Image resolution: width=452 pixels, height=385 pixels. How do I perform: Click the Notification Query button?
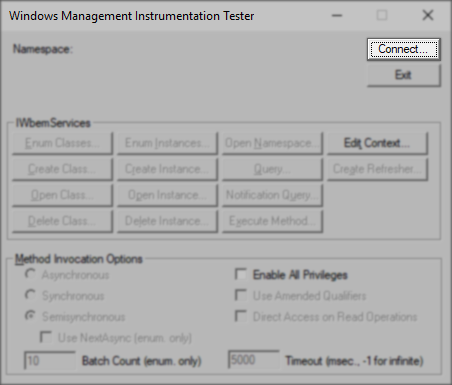click(x=272, y=195)
